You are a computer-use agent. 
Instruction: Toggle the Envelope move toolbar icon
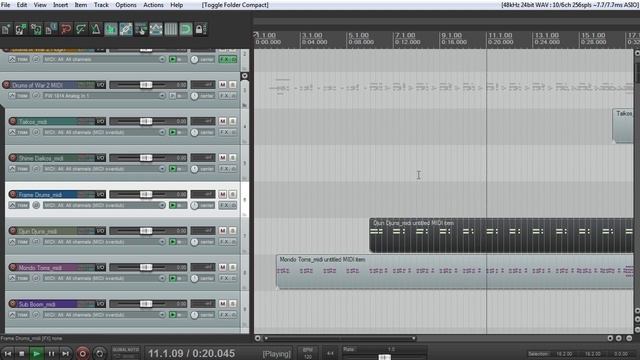(x=156, y=29)
